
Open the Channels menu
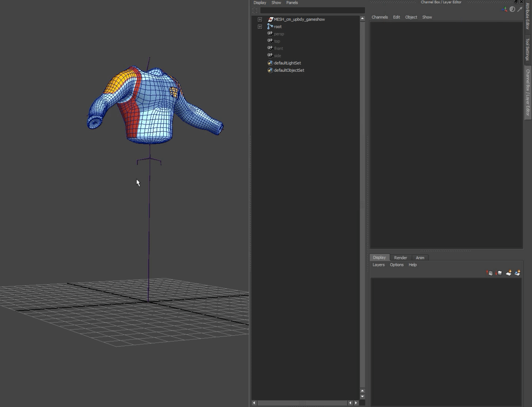[380, 17]
